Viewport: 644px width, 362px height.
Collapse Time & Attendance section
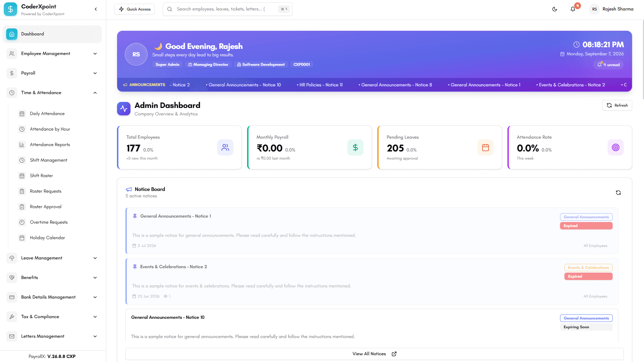(x=95, y=93)
